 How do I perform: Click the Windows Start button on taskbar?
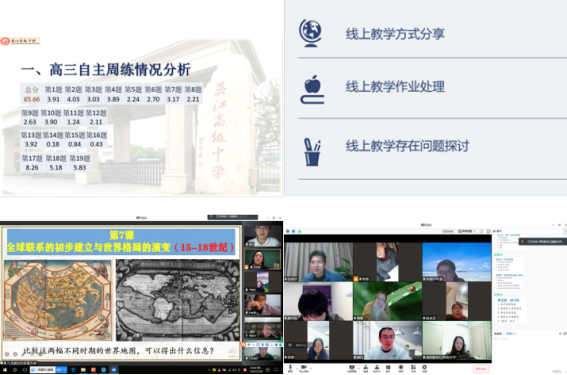5,370
